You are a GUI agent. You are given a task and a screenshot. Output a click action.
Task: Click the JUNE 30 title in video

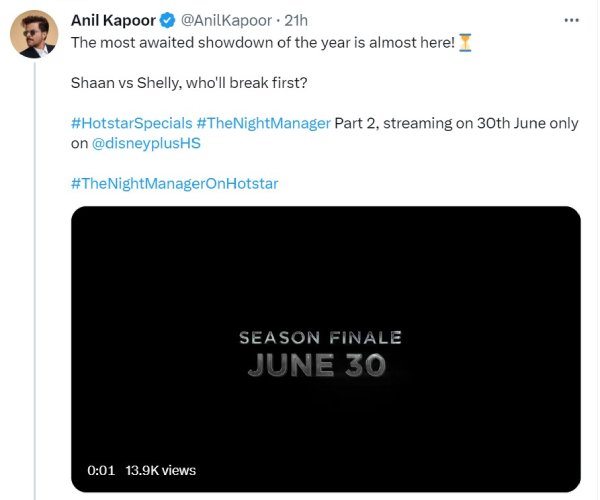click(317, 365)
